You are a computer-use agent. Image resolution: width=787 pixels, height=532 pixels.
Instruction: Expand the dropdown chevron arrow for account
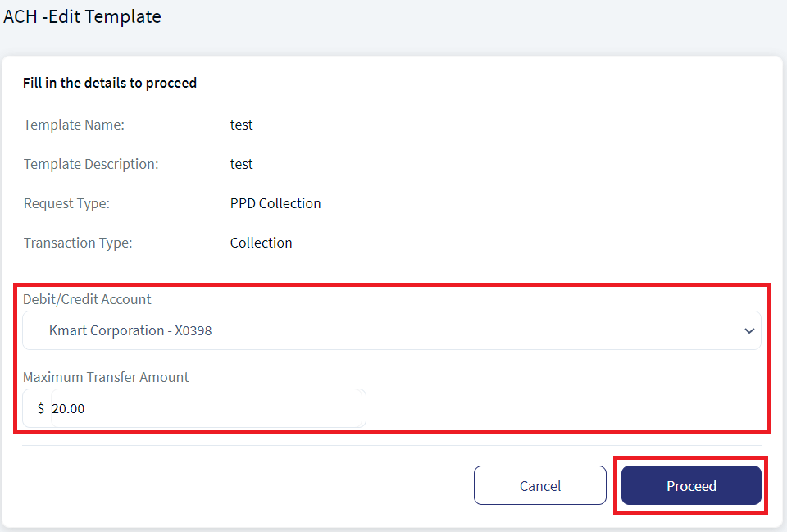[x=748, y=330]
